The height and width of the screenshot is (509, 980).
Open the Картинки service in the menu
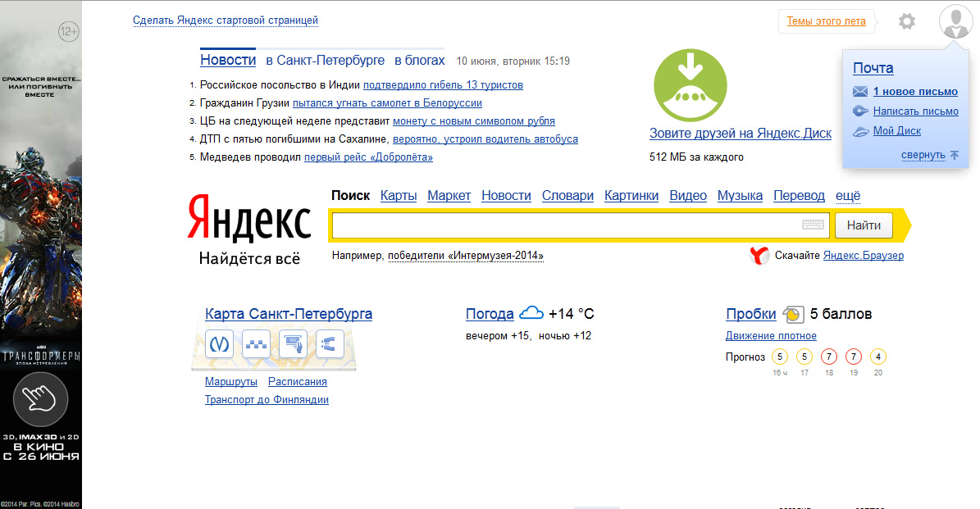click(631, 196)
